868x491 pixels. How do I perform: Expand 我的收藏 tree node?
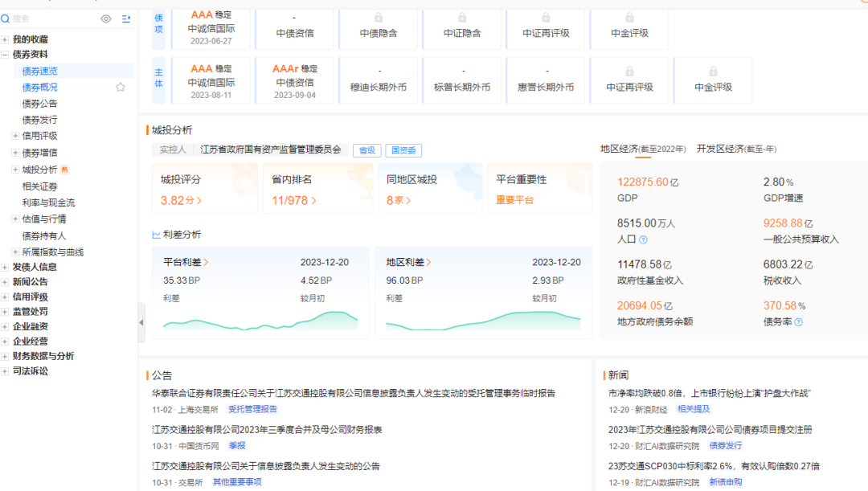click(x=5, y=39)
